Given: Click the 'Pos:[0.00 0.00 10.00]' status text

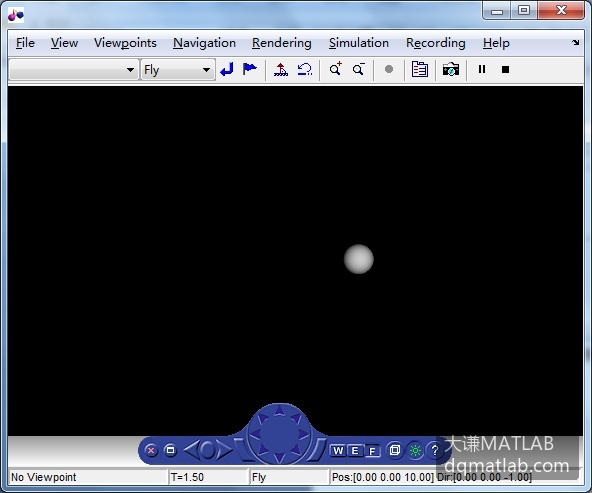Looking at the screenshot, I should [382, 477].
